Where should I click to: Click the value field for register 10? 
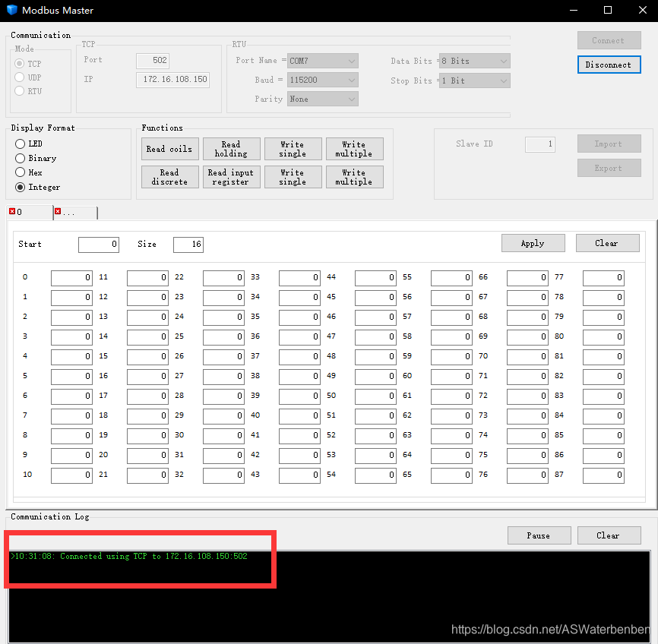[x=71, y=475]
